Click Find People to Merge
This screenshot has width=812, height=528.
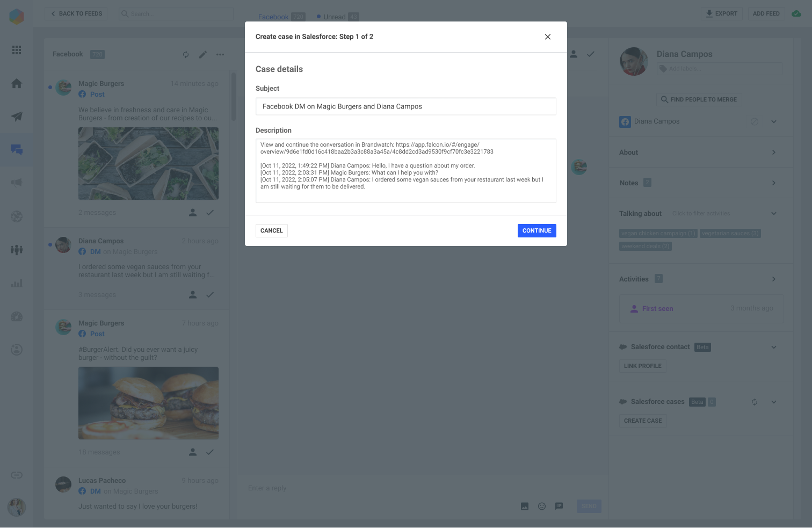pyautogui.click(x=699, y=99)
